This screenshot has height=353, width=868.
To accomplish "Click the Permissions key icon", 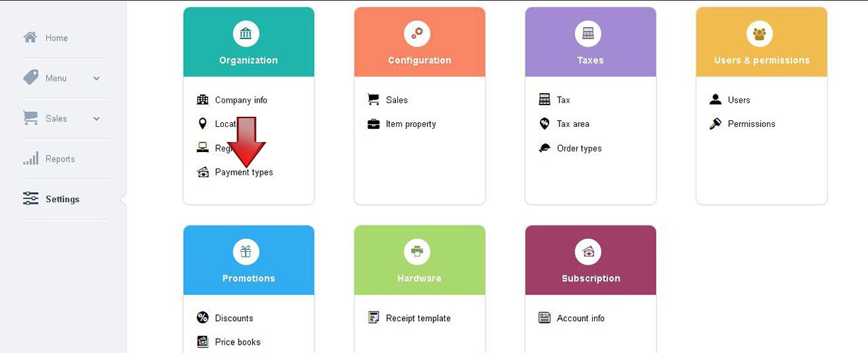I will (x=715, y=124).
